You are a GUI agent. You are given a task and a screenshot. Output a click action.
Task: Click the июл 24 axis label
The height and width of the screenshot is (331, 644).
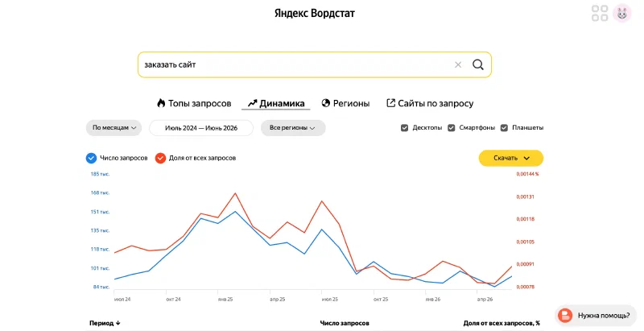pyautogui.click(x=122, y=300)
